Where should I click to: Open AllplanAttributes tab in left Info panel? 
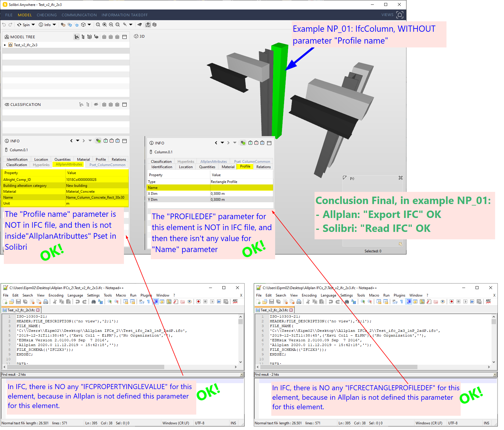click(x=69, y=164)
